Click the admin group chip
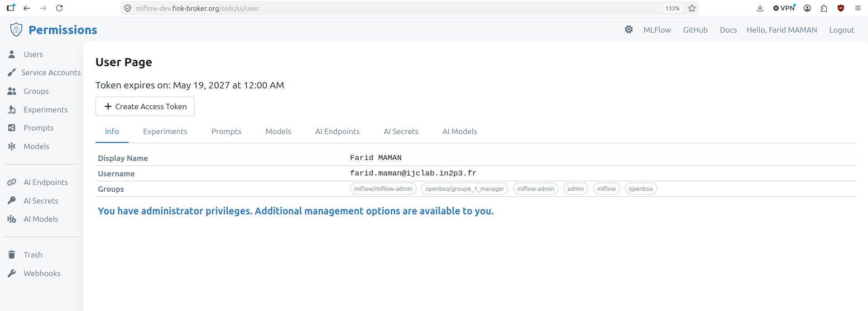868x311 pixels. tap(575, 189)
